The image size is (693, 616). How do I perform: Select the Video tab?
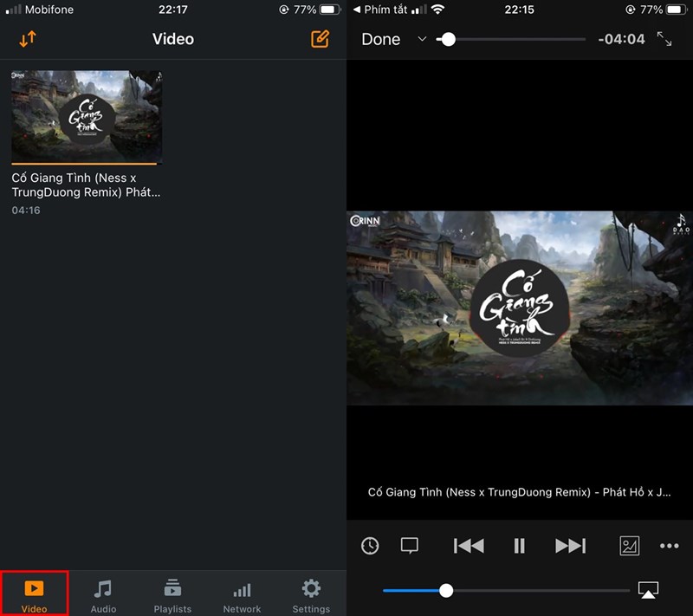(x=34, y=593)
